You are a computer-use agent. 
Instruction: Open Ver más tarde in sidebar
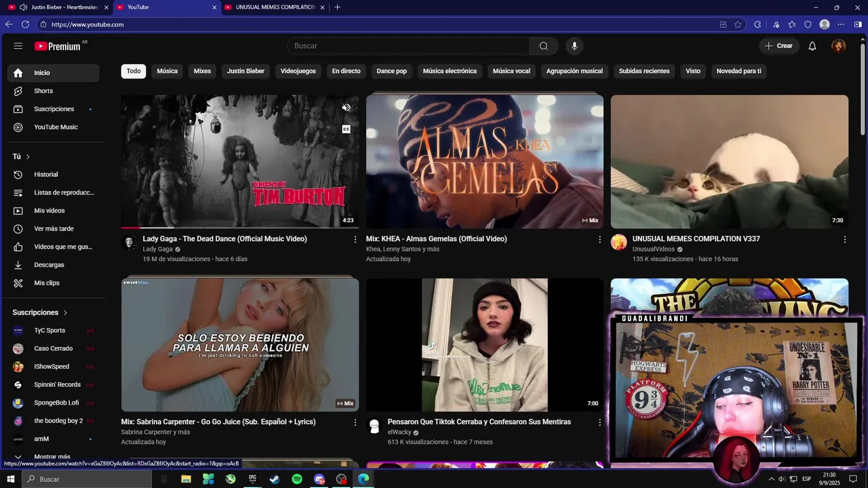click(x=54, y=229)
